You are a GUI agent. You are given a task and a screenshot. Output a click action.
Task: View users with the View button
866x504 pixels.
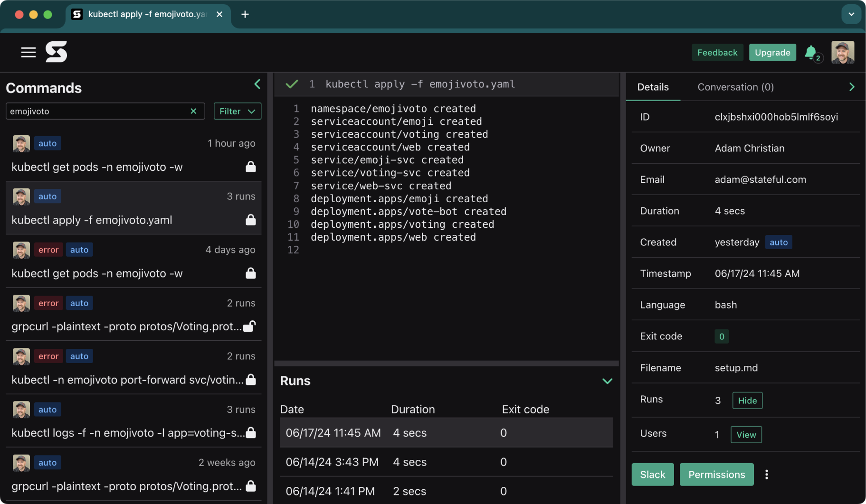[x=746, y=435]
